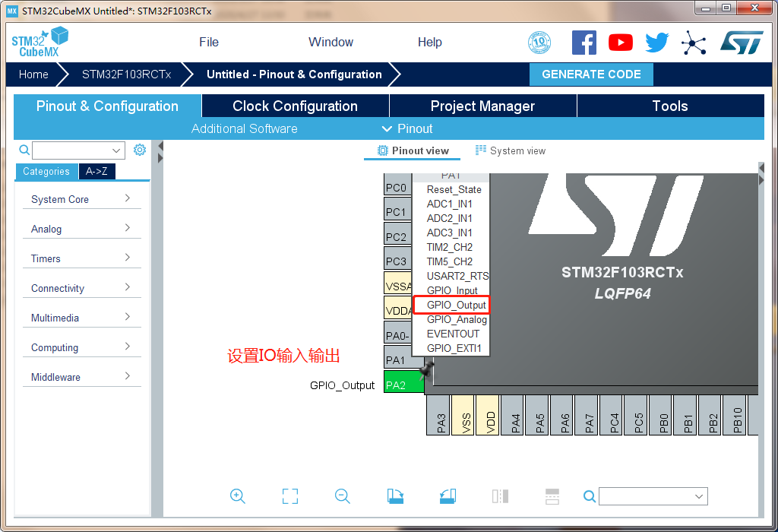
Task: Collapse the left panel with divider arrow
Action: click(160, 146)
